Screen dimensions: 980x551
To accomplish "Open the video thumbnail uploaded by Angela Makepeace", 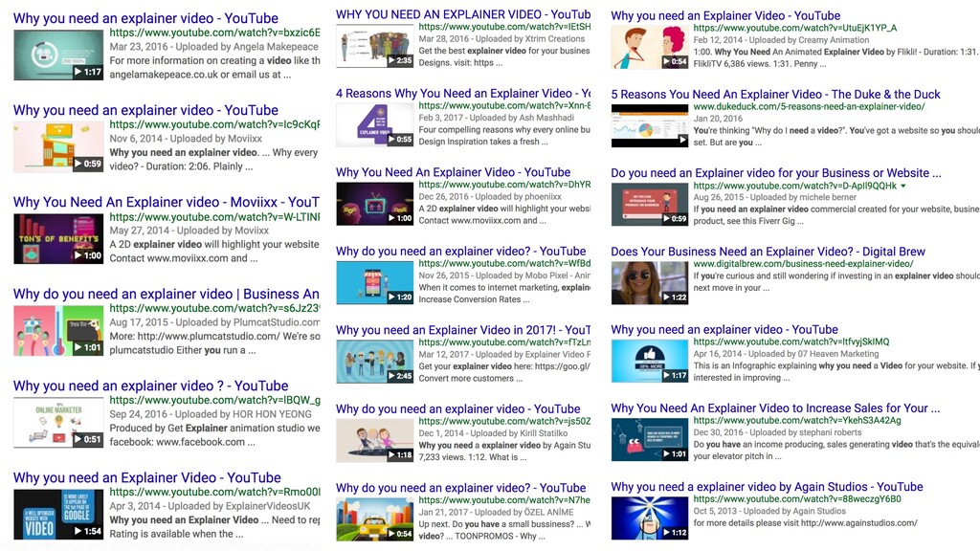I will click(x=58, y=55).
